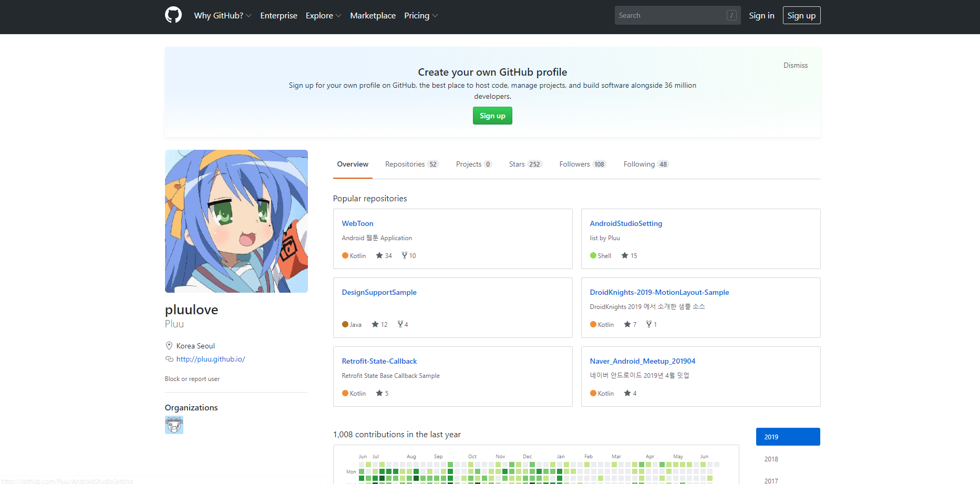
Task: Select the Overview tab
Action: point(353,164)
